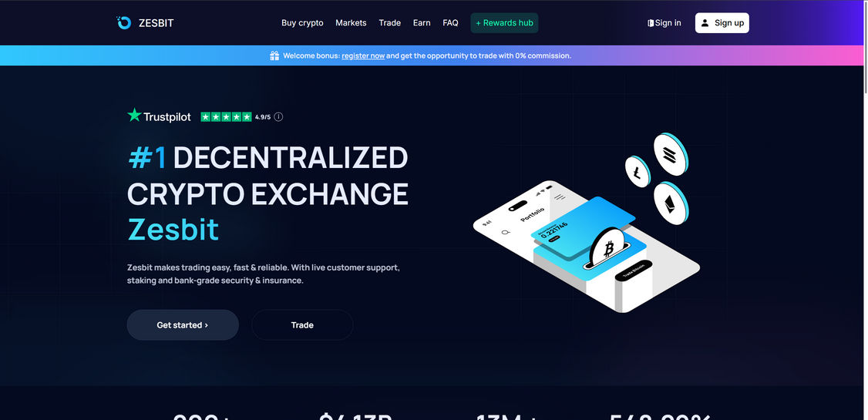This screenshot has height=420, width=868.
Task: Select Trade in the navigation bar
Action: (x=390, y=22)
